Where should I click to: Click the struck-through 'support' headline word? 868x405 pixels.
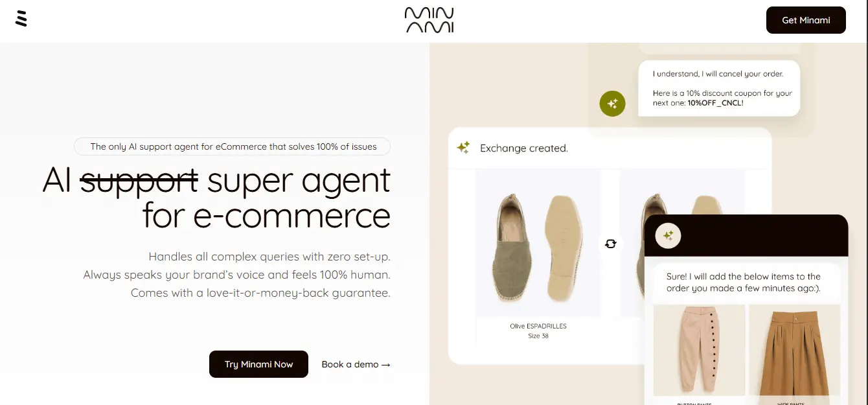click(139, 180)
